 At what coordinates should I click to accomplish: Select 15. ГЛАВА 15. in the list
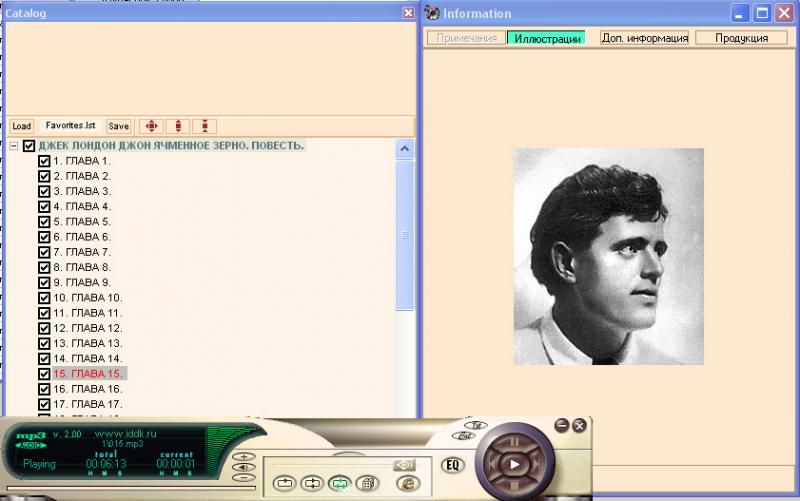click(88, 374)
